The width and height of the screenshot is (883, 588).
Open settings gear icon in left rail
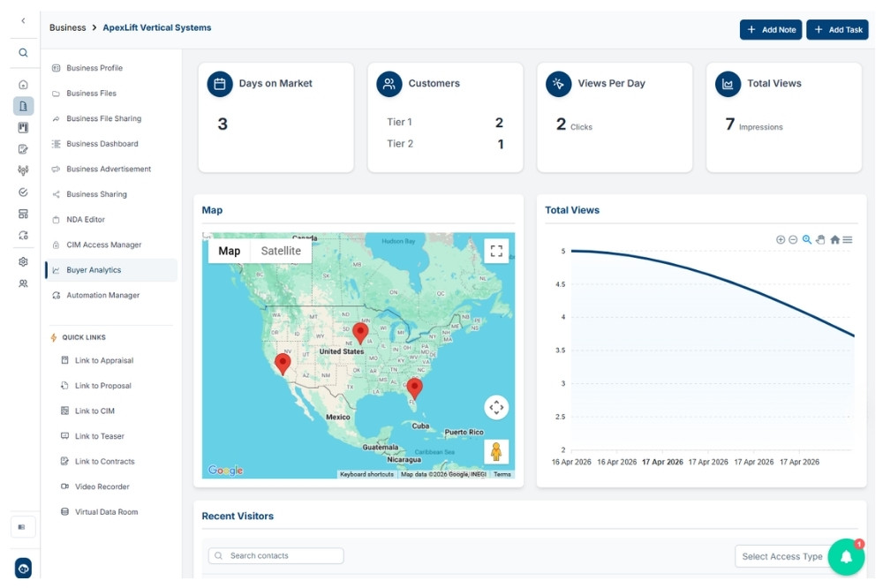coord(23,262)
